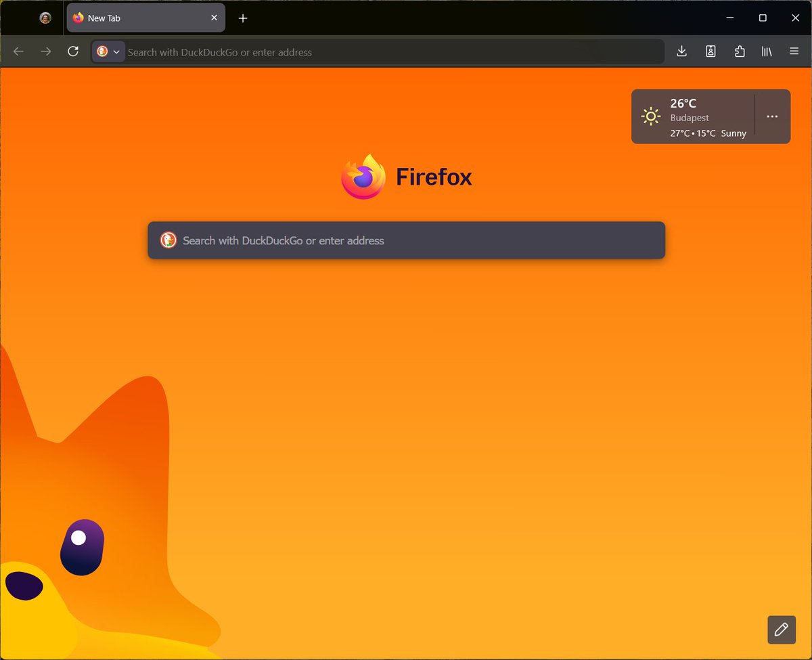Click the Firefox wordmark text
The image size is (812, 660).
click(434, 177)
